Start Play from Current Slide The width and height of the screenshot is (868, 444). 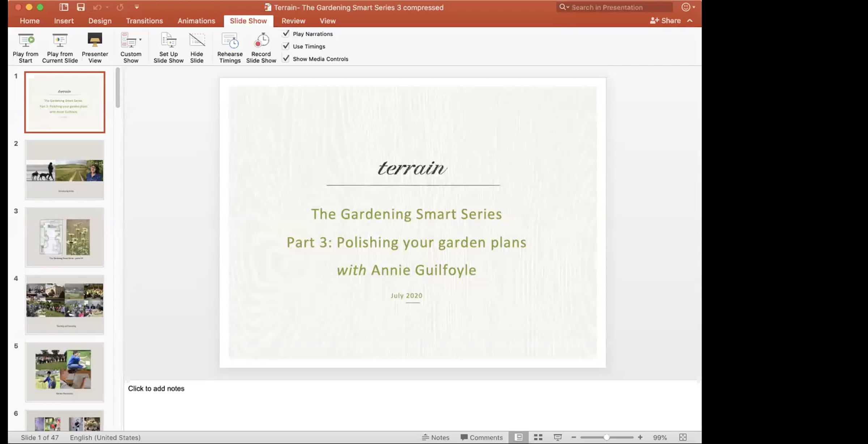pos(60,41)
